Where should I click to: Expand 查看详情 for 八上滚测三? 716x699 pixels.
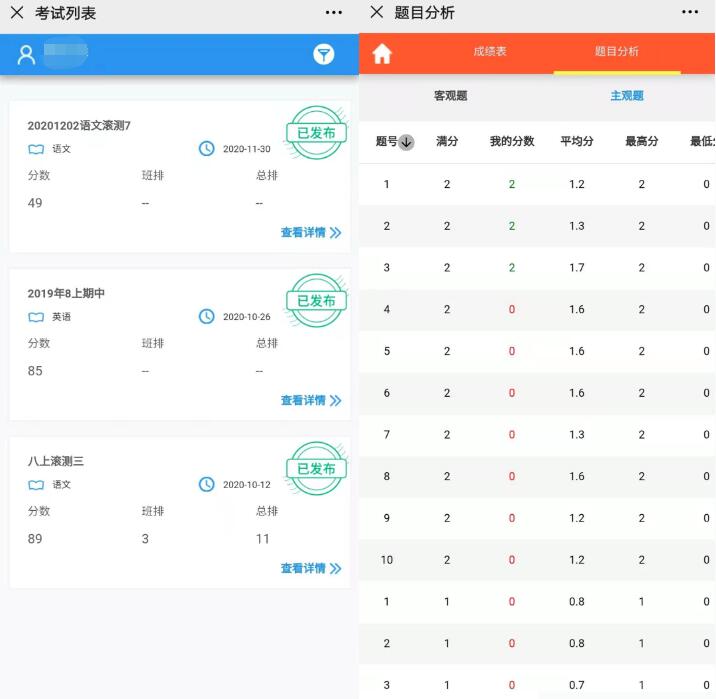[x=310, y=569]
